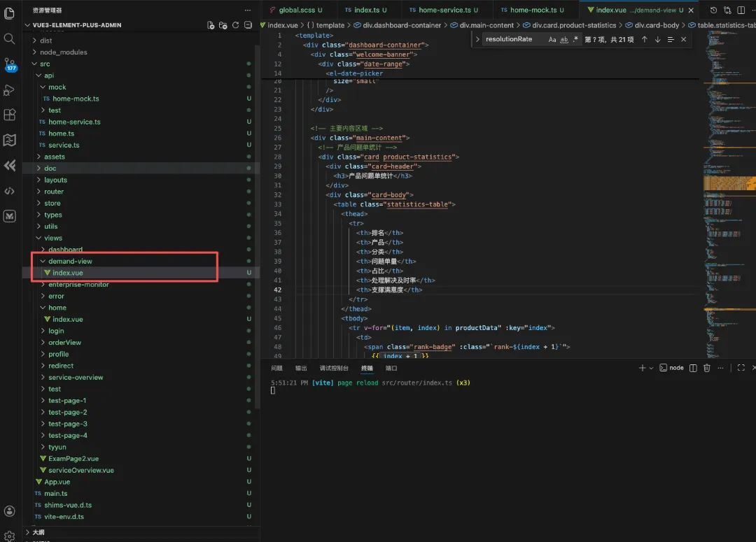This screenshot has height=542, width=756.
Task: Switch to home-service.ts tab
Action: tap(444, 10)
